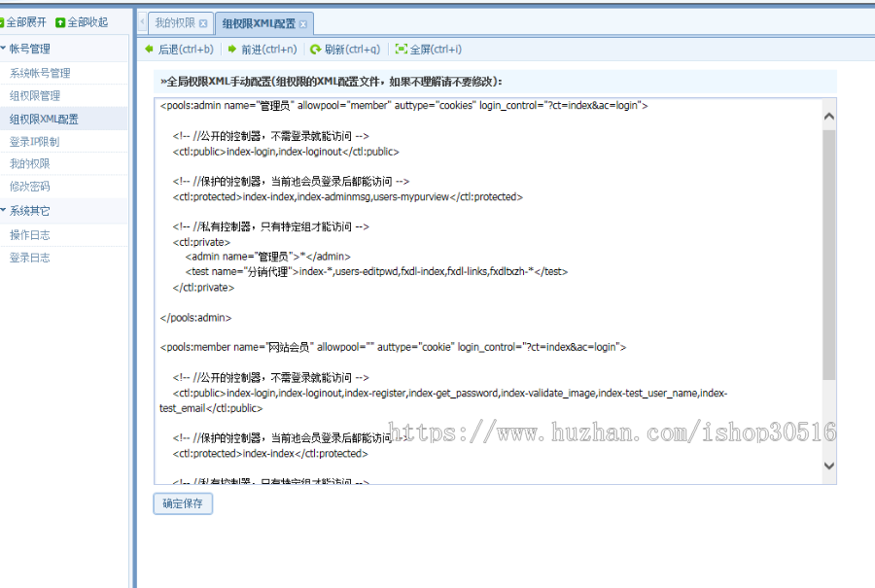
Task: Select 组权限管理 in the sidebar
Action: click(x=43, y=94)
